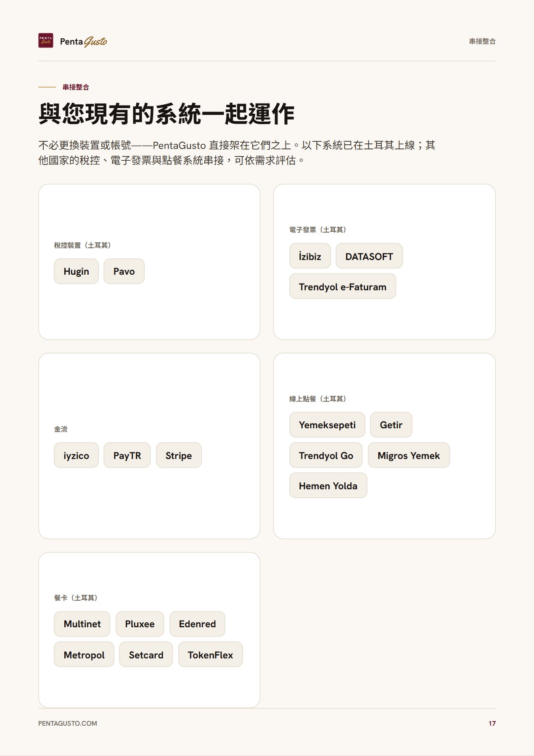Click the 稅控裝置（土耳其） card label
Image resolution: width=534 pixels, height=756 pixels.
click(x=82, y=245)
